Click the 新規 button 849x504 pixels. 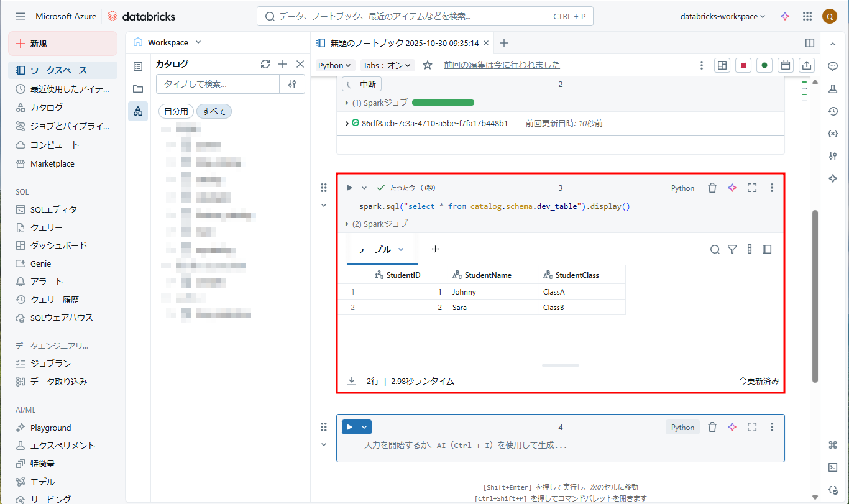(63, 44)
